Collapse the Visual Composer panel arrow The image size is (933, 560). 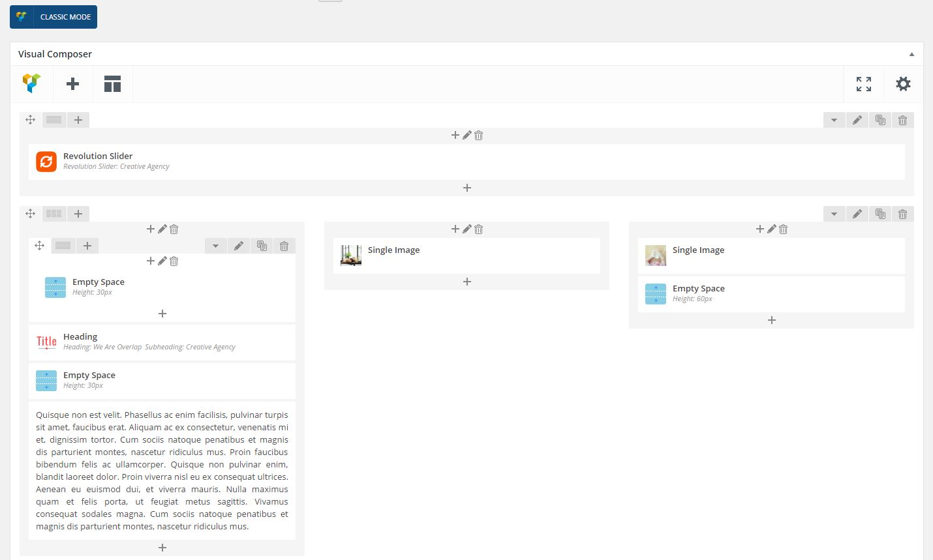(911, 54)
